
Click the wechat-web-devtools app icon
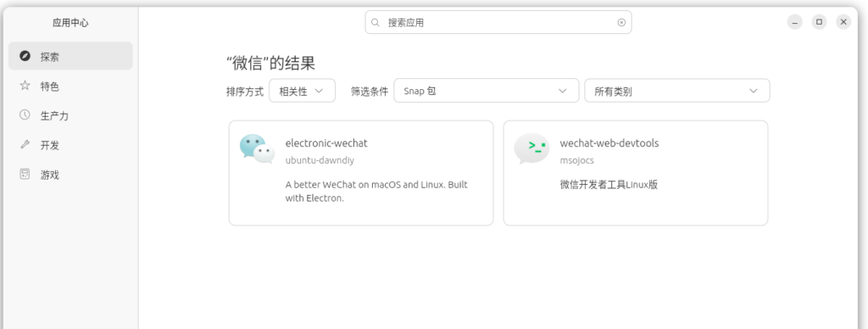[531, 149]
